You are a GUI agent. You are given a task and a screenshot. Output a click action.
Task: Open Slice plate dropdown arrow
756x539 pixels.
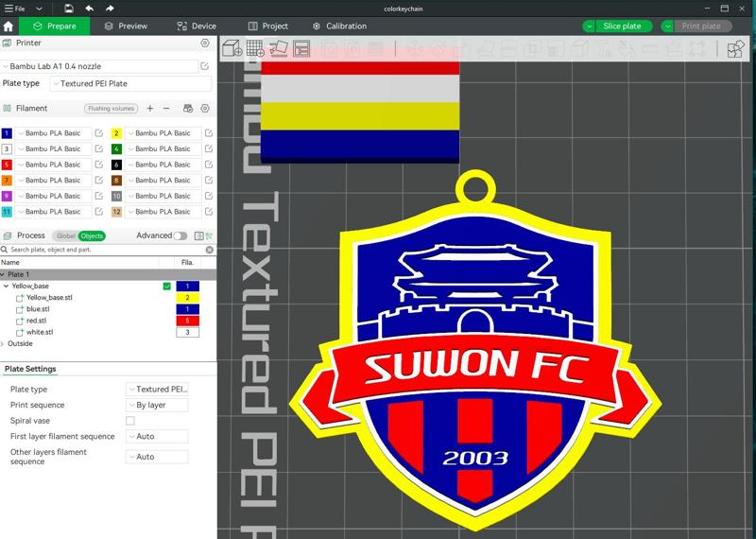coord(589,26)
